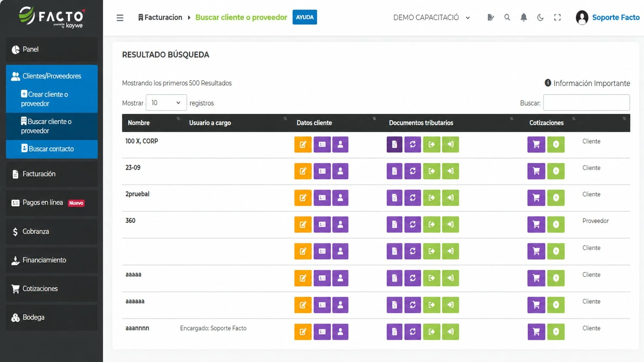The height and width of the screenshot is (362, 644).
Task: Open the Mostrar registros dropdown
Action: click(166, 103)
